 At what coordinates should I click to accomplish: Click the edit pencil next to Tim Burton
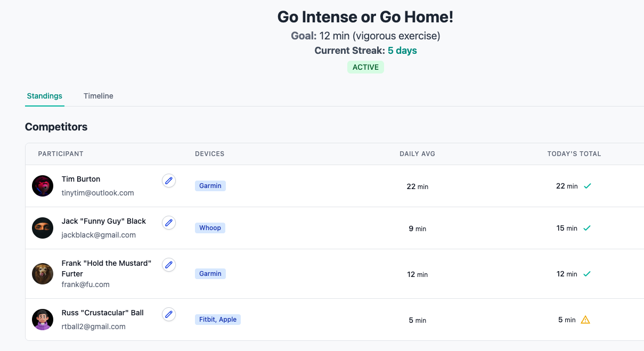coord(169,181)
